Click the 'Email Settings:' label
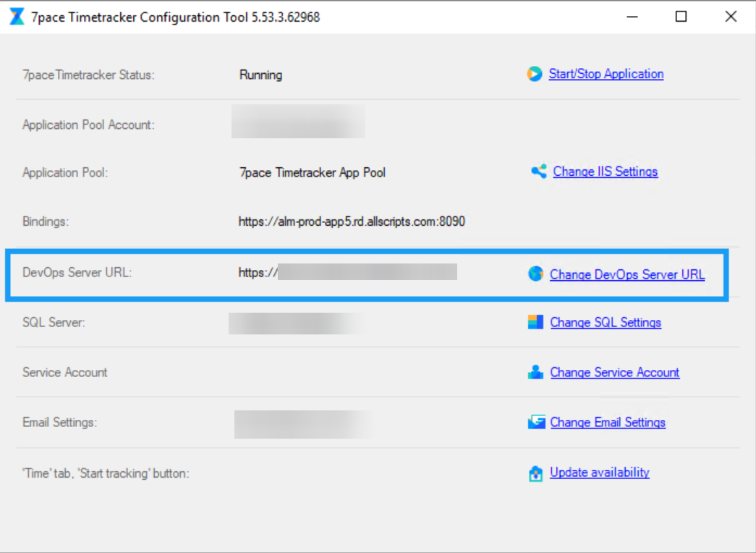756x553 pixels. pyautogui.click(x=60, y=422)
